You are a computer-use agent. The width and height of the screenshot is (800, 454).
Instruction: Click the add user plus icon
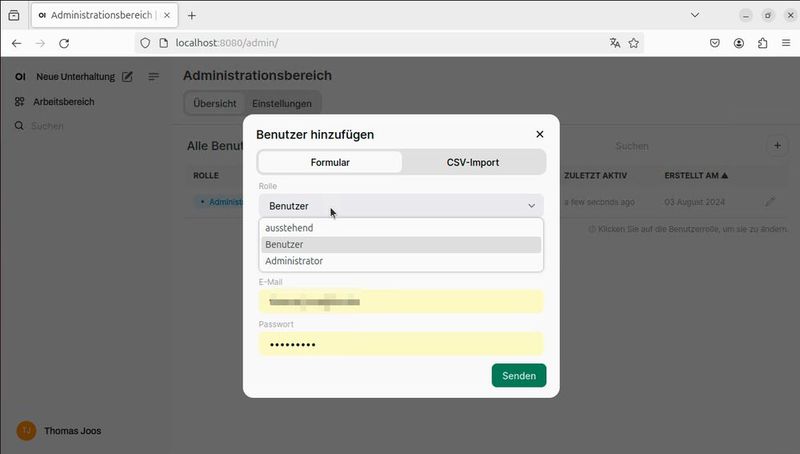click(x=777, y=146)
